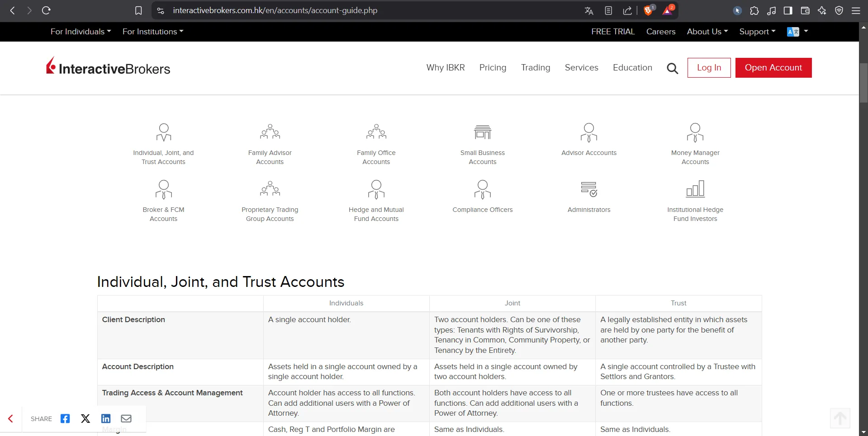The image size is (868, 436).
Task: Expand the For Institutions dropdown
Action: (x=153, y=32)
